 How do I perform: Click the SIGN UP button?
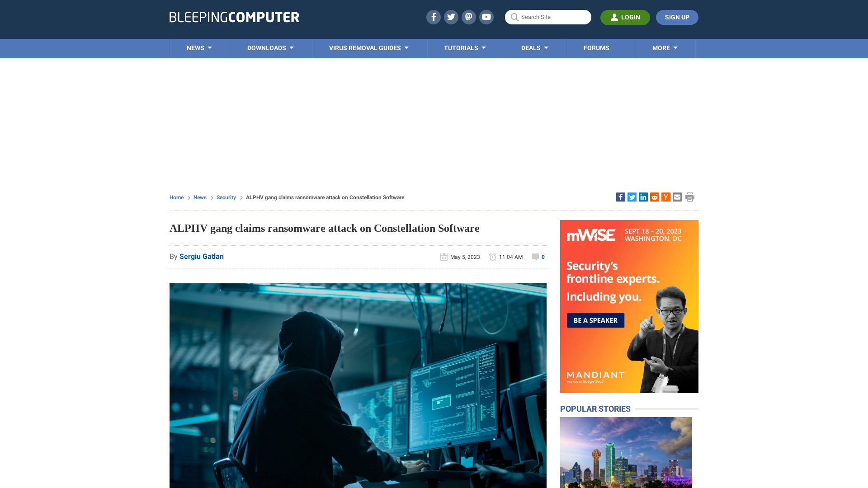(x=677, y=17)
